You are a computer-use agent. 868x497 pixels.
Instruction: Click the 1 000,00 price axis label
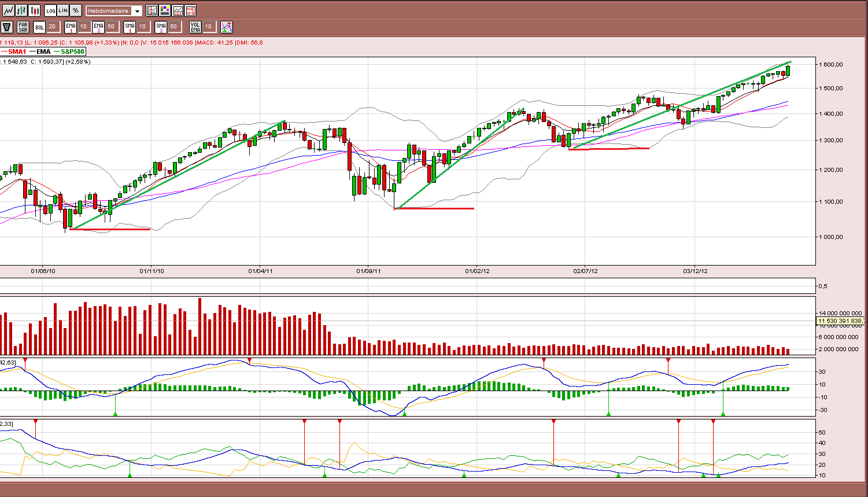click(831, 237)
